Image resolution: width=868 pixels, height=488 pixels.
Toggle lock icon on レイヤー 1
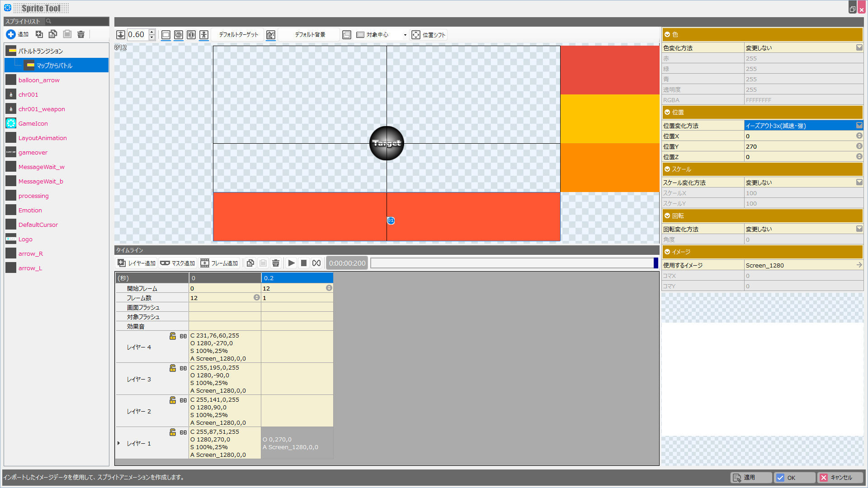tap(173, 432)
